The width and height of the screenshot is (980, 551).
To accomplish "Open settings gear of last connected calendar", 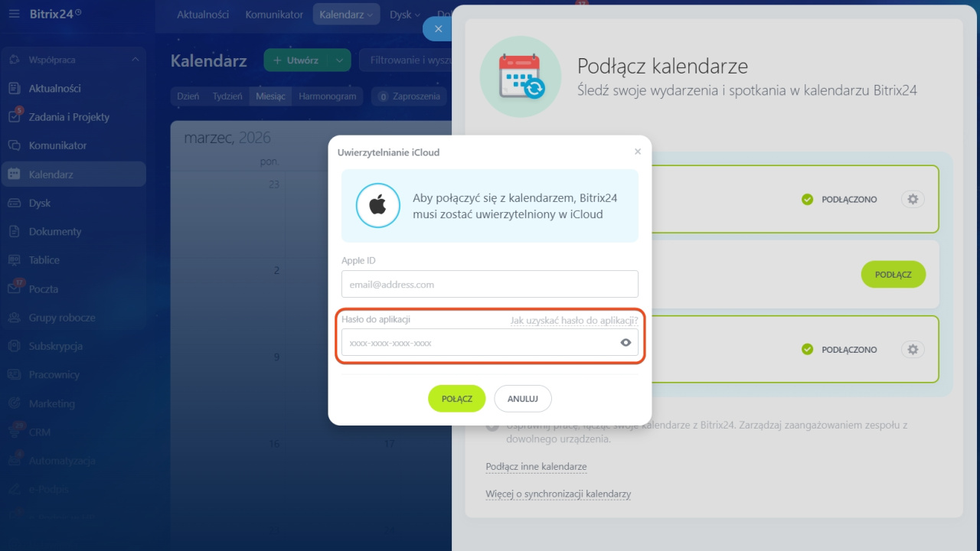I will (912, 350).
